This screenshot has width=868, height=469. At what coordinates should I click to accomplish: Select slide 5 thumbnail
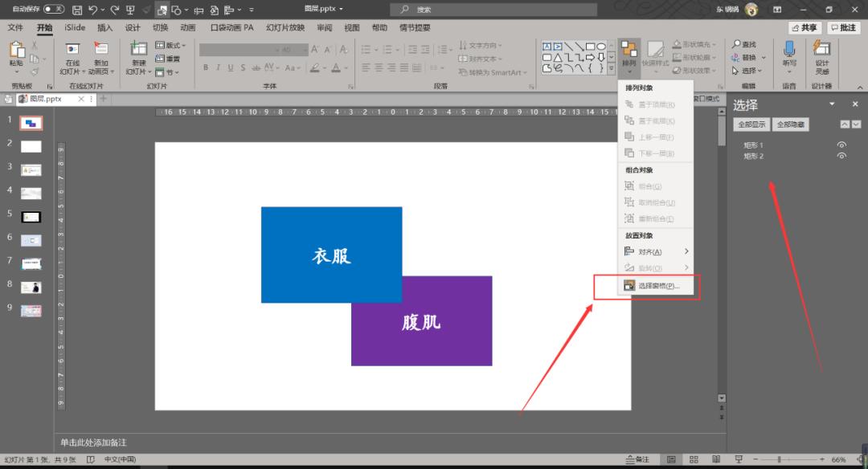(31, 216)
